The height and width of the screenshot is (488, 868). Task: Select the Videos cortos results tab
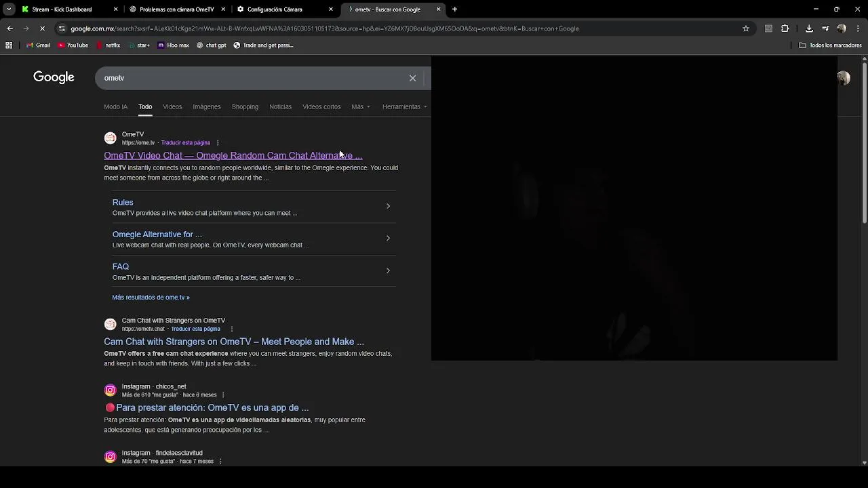coord(321,106)
